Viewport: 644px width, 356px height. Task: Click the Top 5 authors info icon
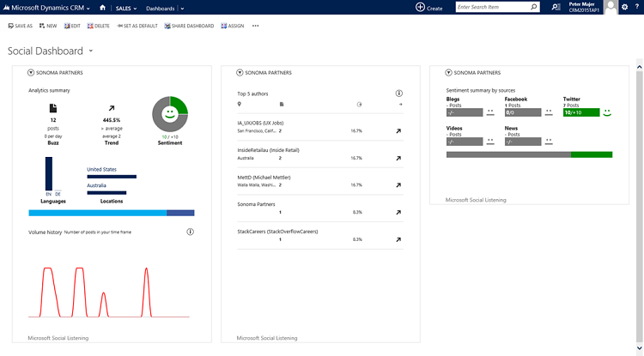(x=398, y=94)
